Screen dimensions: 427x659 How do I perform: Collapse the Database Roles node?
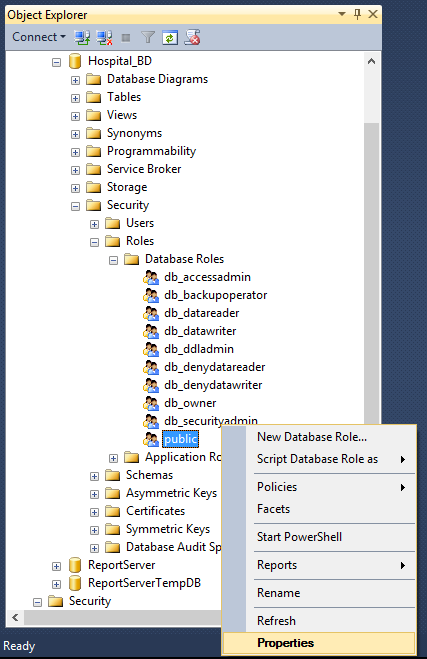(x=113, y=260)
